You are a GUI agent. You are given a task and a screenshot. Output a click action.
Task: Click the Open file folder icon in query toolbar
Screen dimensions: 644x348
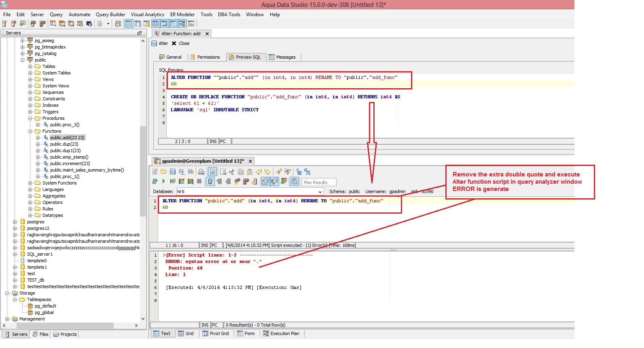click(163, 172)
